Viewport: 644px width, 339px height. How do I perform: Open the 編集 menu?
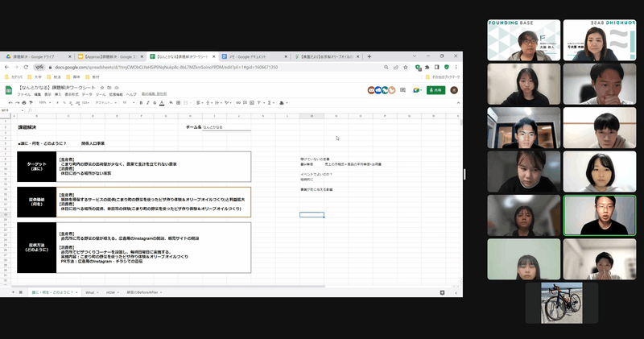pyautogui.click(x=37, y=94)
